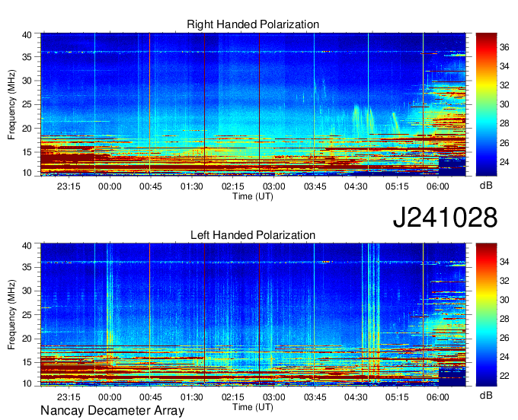Click the 01:30 tick on Left Handed time axis
This screenshot has height=420, width=518.
pyautogui.click(x=192, y=397)
